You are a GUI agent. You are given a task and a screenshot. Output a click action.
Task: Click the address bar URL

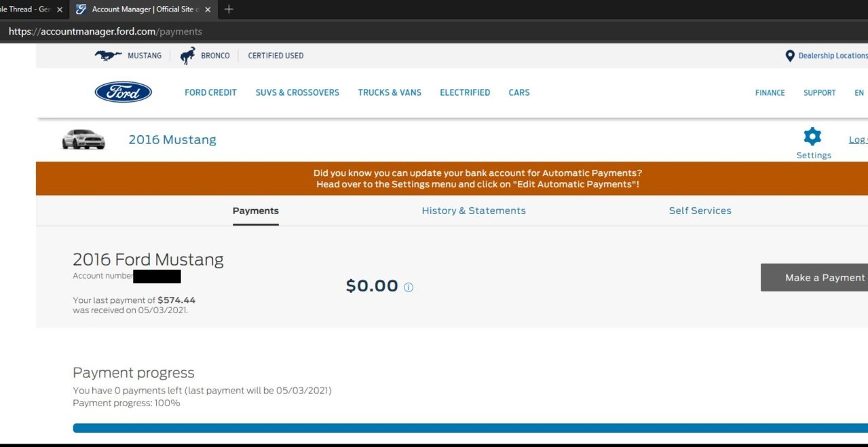(x=105, y=31)
